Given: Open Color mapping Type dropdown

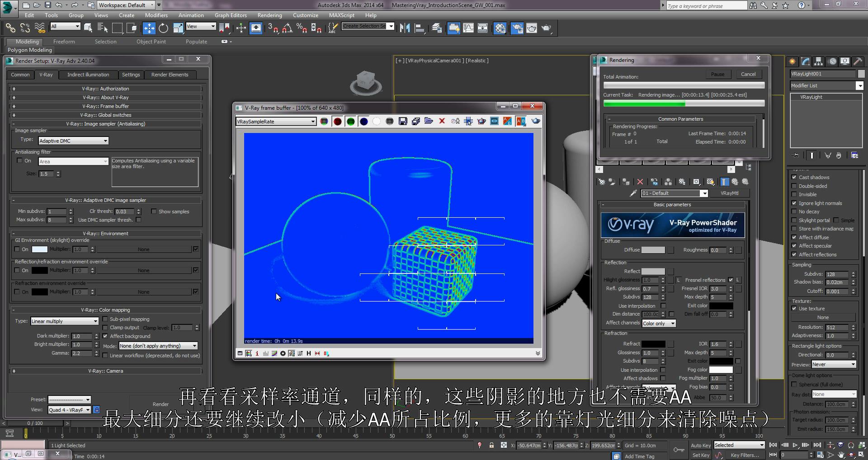Looking at the screenshot, I should click(x=65, y=321).
